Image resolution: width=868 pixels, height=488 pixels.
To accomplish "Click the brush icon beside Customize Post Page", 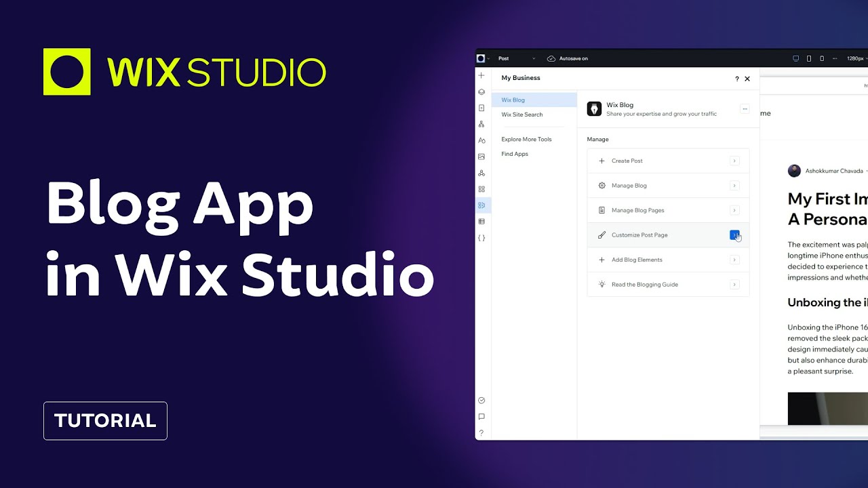I will click(x=601, y=235).
